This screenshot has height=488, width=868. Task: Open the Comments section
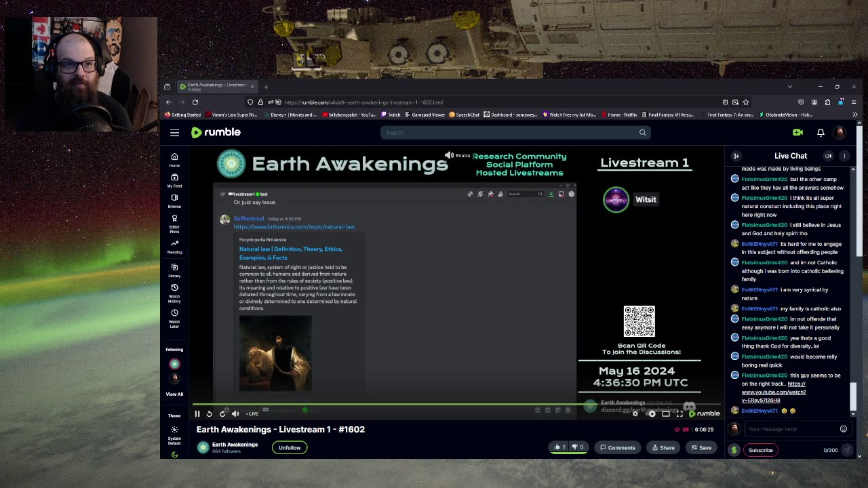click(618, 447)
